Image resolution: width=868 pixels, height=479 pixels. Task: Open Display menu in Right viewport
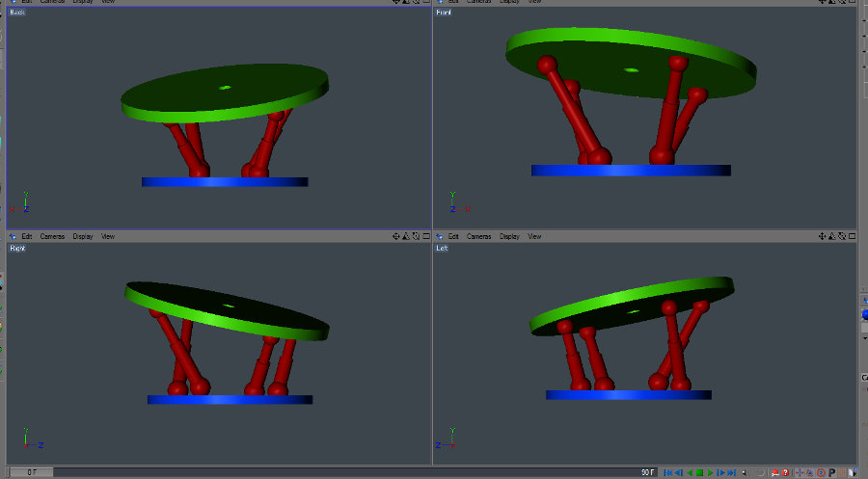83,236
